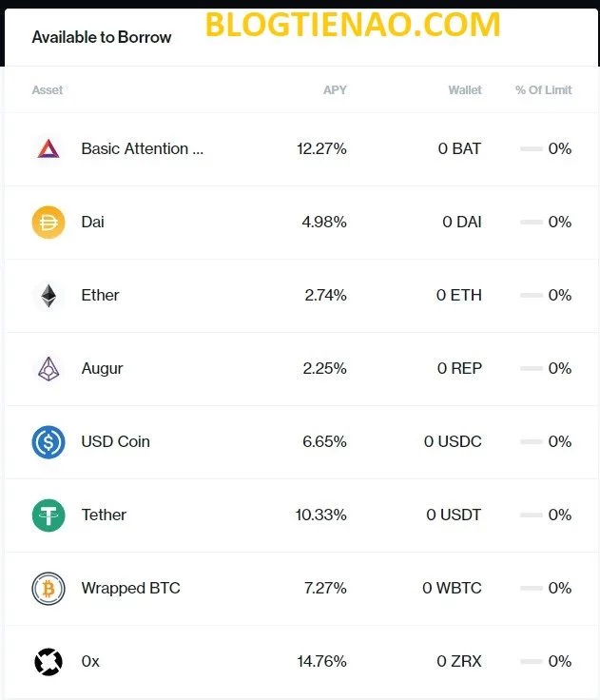
Task: Click the Tether 10.33% APY value
Action: [x=321, y=515]
